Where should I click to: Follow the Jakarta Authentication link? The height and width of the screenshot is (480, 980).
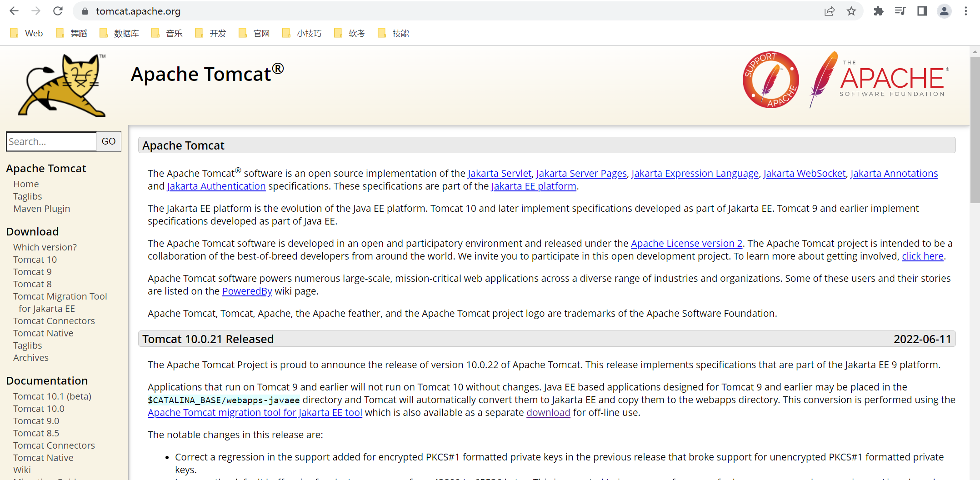click(216, 186)
